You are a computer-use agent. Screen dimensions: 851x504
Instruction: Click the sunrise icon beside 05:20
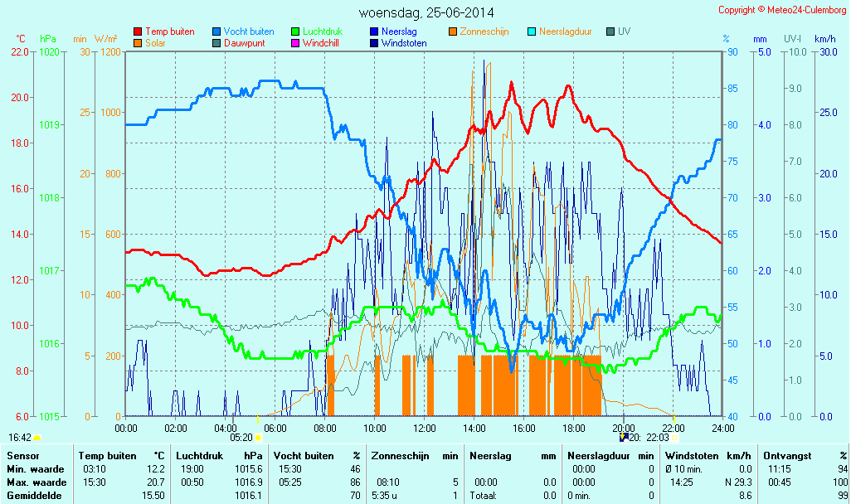click(x=259, y=437)
